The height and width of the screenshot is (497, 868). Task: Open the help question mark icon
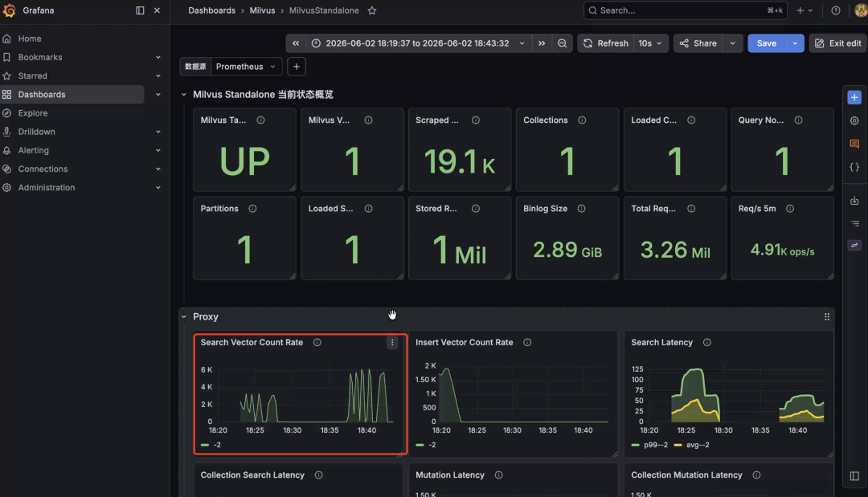click(x=836, y=10)
